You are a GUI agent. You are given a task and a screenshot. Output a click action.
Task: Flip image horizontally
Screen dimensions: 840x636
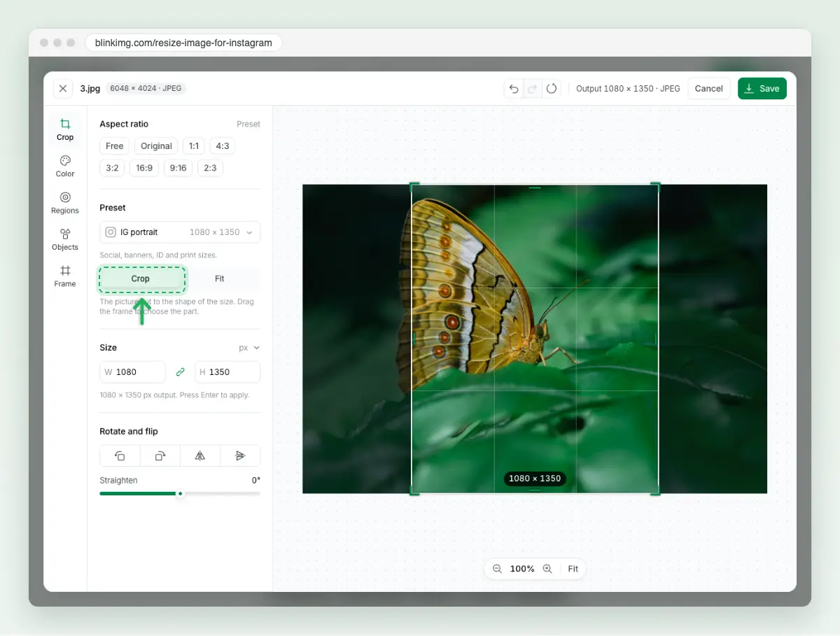click(200, 455)
